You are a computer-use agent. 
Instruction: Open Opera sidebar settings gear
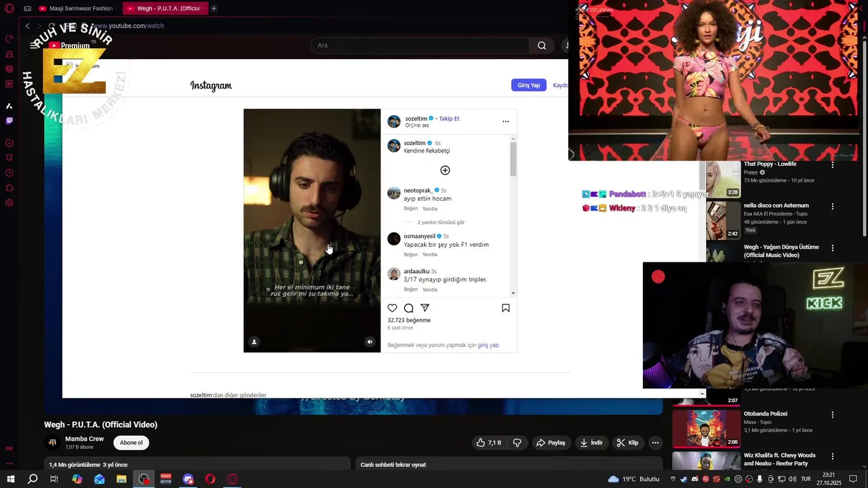coord(9,203)
